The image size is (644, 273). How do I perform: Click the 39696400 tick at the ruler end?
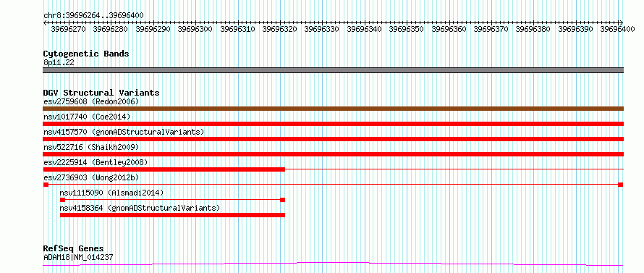click(x=617, y=29)
